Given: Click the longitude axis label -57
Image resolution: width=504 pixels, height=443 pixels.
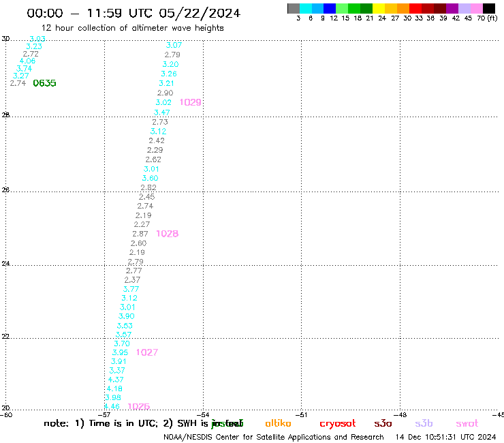Looking at the screenshot, I should pyautogui.click(x=104, y=415).
